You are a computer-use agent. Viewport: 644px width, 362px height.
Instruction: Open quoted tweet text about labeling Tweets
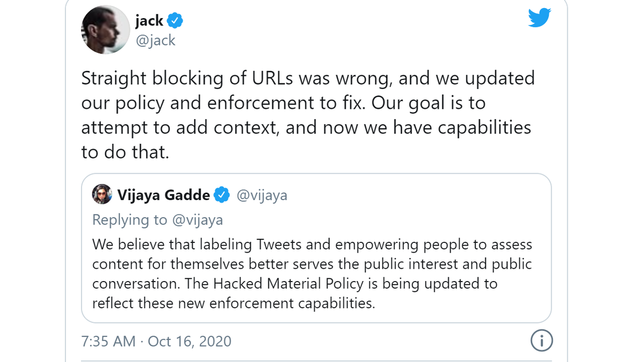click(312, 274)
